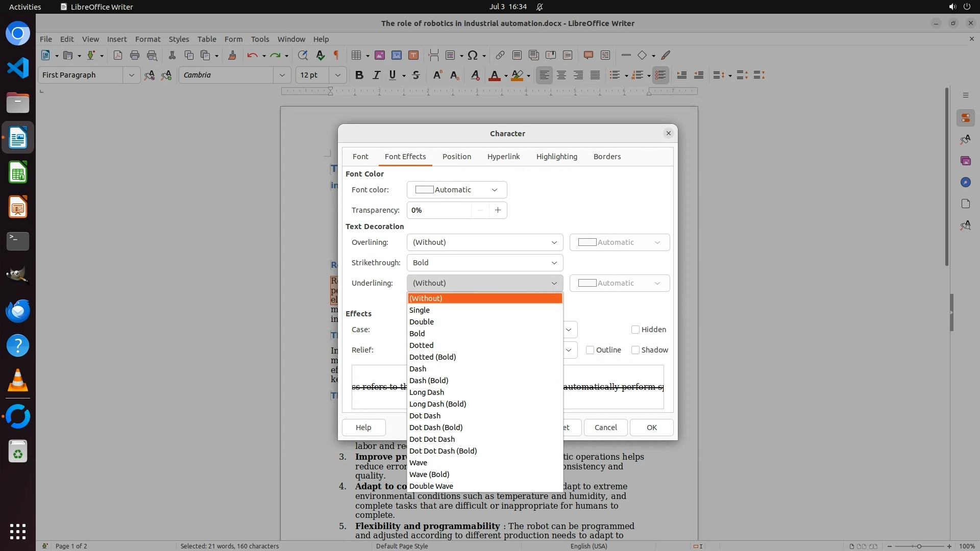Enable the Outline checkbox
This screenshot has width=980, height=551.
tap(590, 350)
